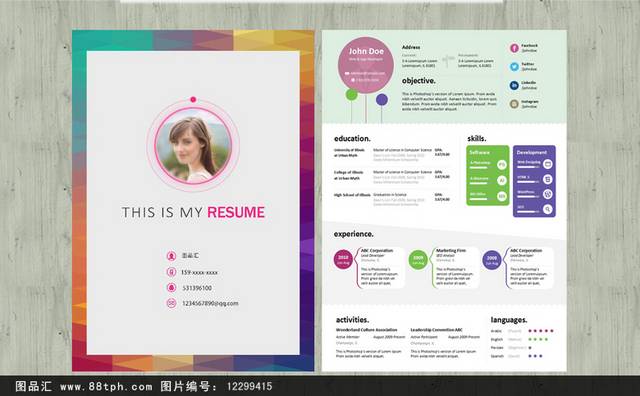
Task: Click the Photoshop skill level bar
Action: point(480,167)
